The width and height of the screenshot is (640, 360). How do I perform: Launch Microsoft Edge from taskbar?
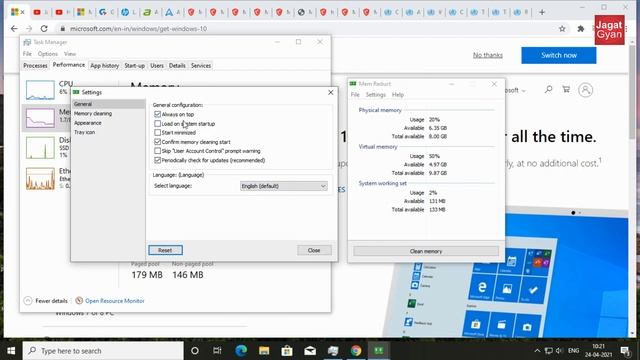[x=241, y=351]
